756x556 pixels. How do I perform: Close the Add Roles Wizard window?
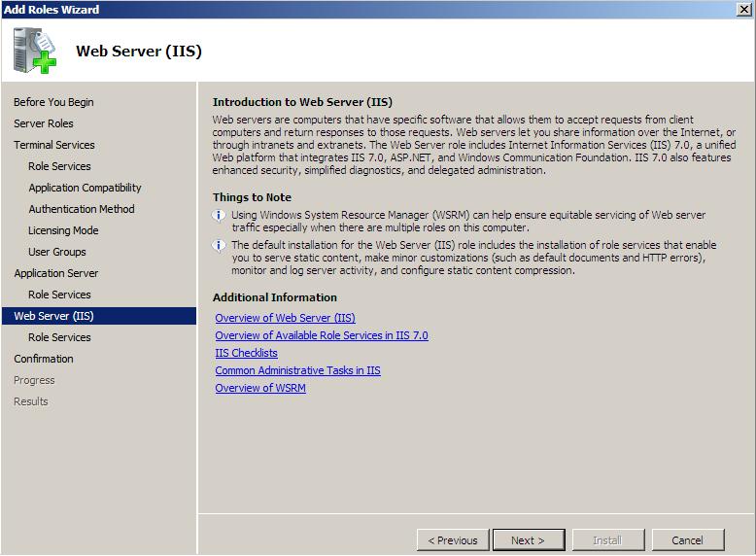[x=744, y=9]
